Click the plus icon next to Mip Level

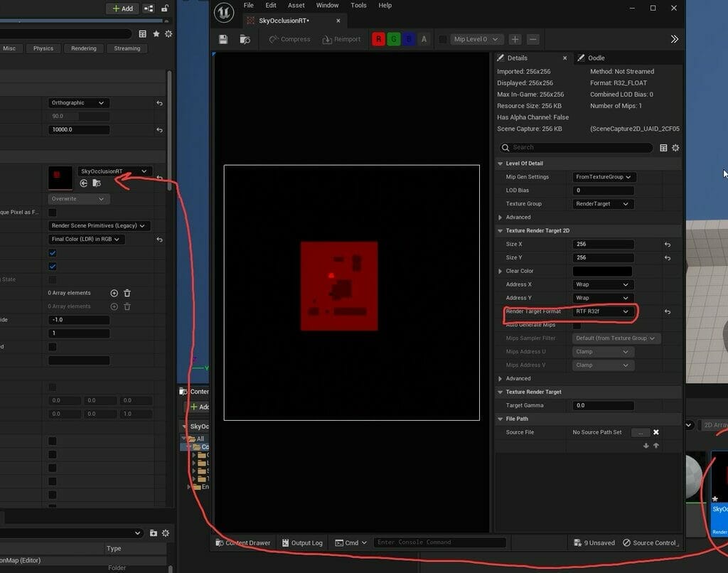515,39
